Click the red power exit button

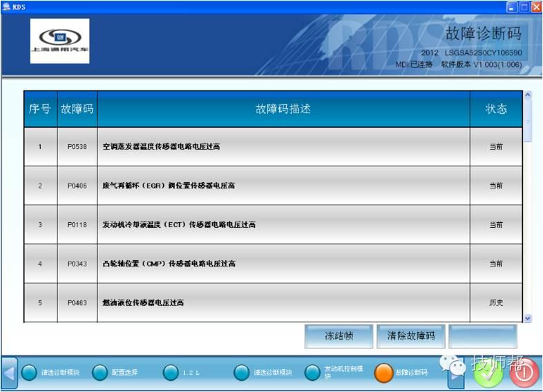(x=524, y=373)
